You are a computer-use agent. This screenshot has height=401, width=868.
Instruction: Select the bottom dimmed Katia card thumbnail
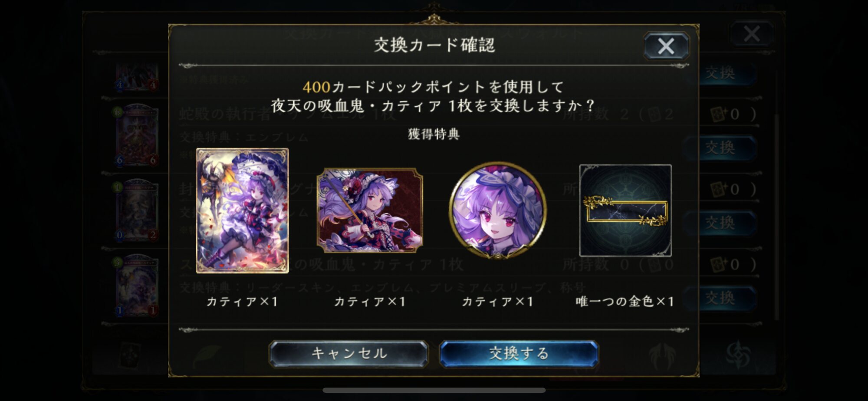136,285
